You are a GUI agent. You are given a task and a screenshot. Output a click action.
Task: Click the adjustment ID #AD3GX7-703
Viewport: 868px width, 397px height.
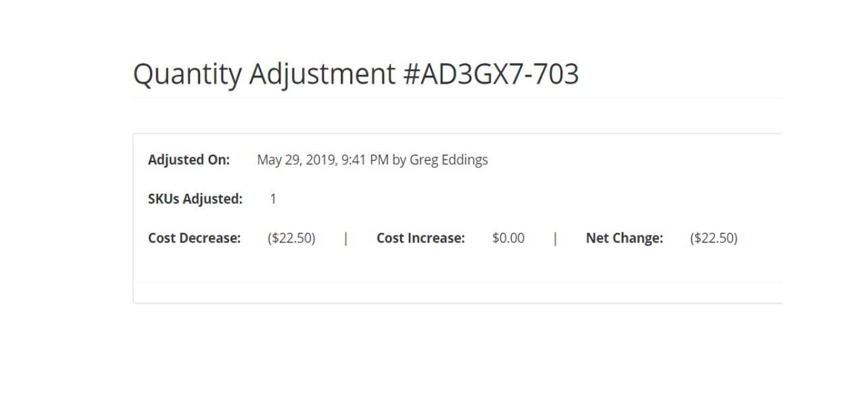point(491,75)
